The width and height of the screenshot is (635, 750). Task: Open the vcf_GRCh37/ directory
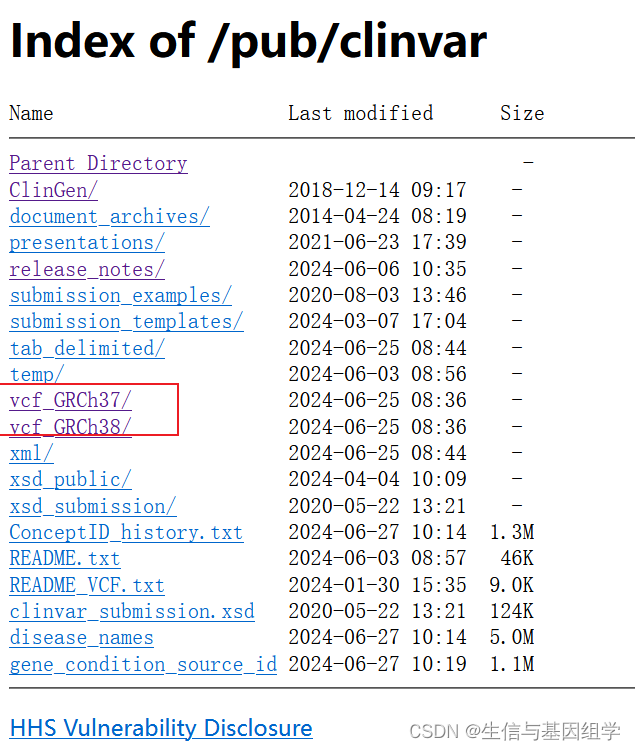(70, 401)
